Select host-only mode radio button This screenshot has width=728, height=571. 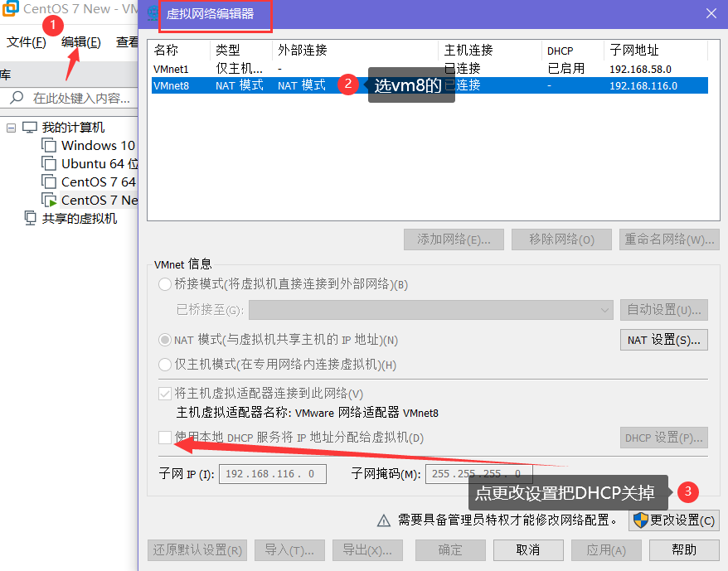[x=165, y=365]
